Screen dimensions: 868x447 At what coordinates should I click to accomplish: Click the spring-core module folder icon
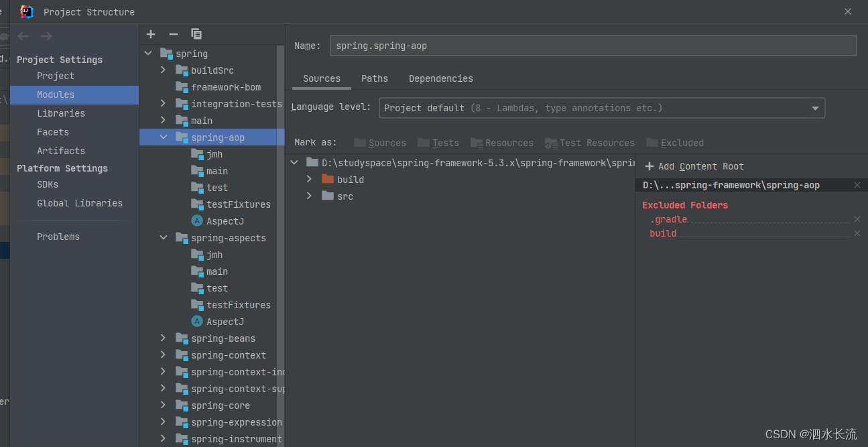[x=182, y=405]
